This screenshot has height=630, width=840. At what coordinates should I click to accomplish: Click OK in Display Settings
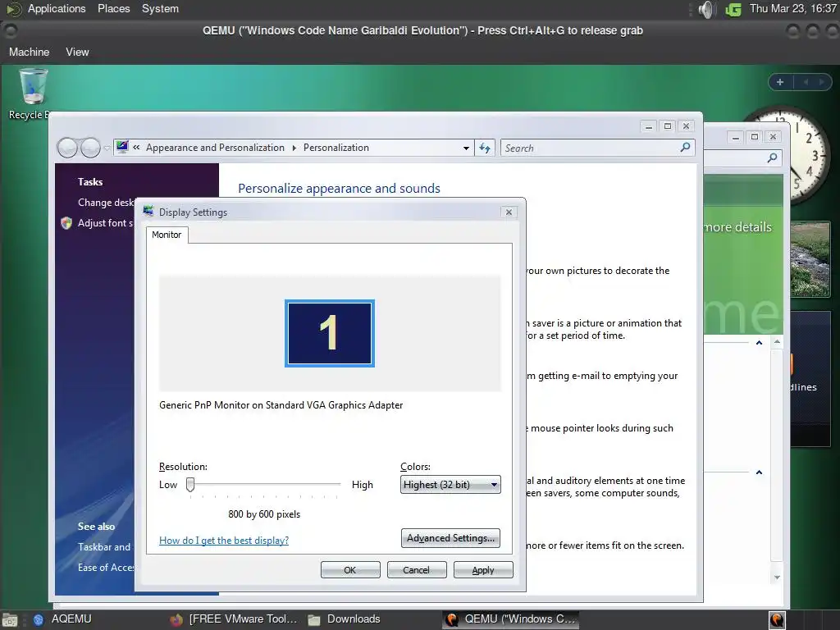pos(350,570)
